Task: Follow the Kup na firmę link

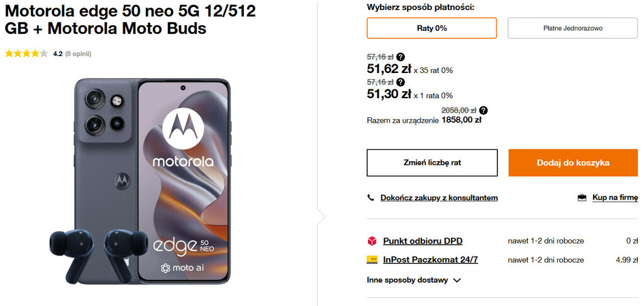Action: coord(615,198)
